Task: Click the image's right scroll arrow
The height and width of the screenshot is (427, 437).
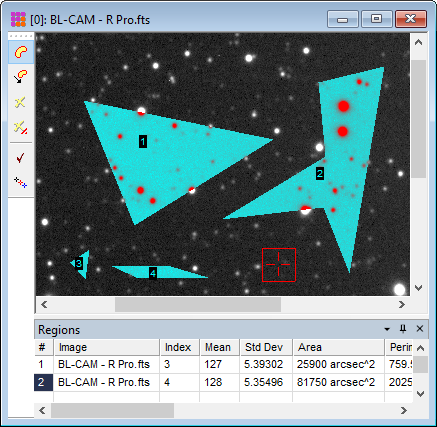Action: click(x=402, y=304)
